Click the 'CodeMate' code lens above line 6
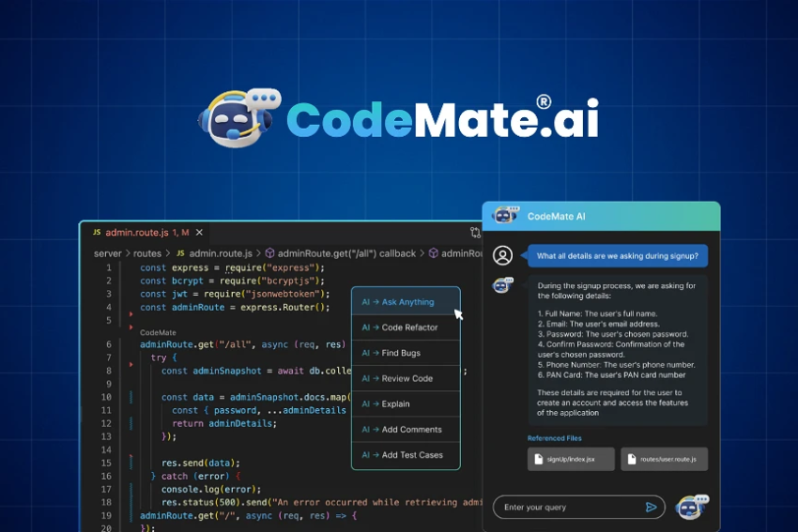Viewport: 798px width, 532px height. (158, 333)
